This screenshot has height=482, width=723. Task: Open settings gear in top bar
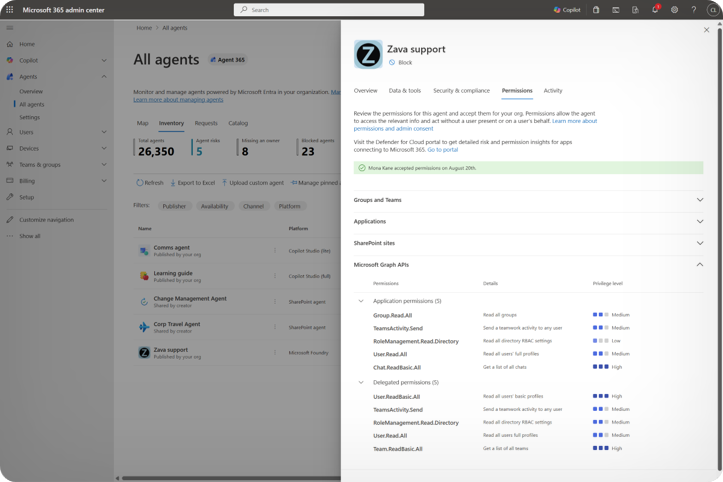[x=674, y=9]
